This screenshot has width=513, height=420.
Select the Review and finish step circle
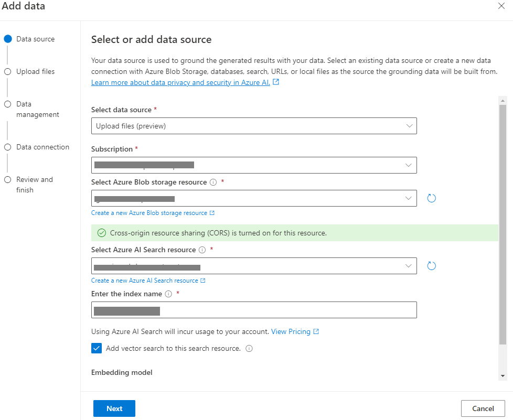[7, 179]
